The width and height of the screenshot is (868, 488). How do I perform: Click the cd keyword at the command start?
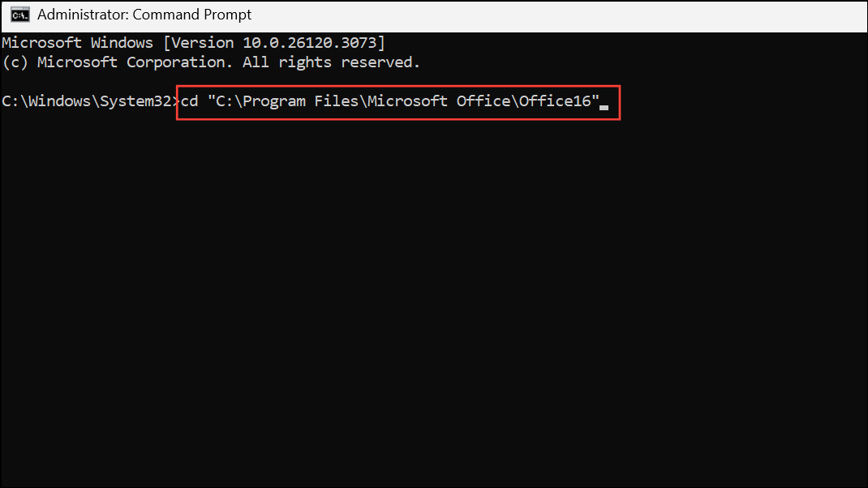188,101
